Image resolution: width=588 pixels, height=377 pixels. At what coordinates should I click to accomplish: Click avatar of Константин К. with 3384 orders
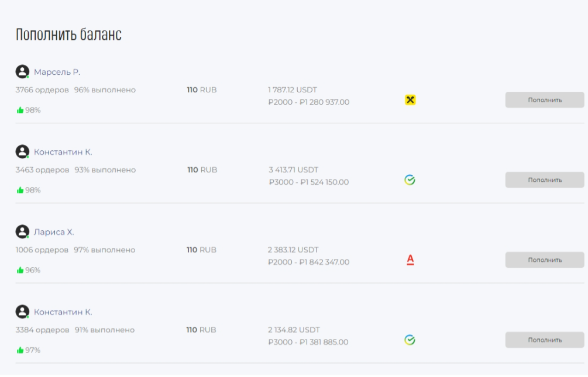tap(22, 312)
